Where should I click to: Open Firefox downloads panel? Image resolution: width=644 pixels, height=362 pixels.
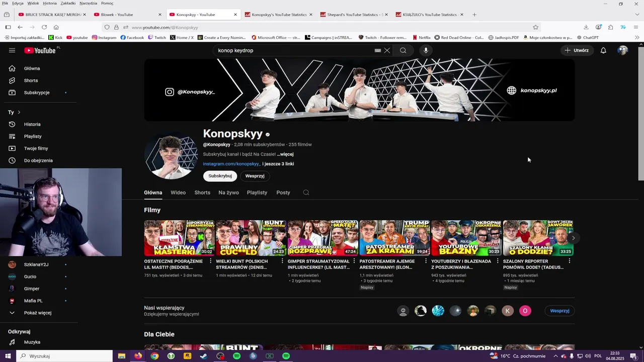[586, 27]
